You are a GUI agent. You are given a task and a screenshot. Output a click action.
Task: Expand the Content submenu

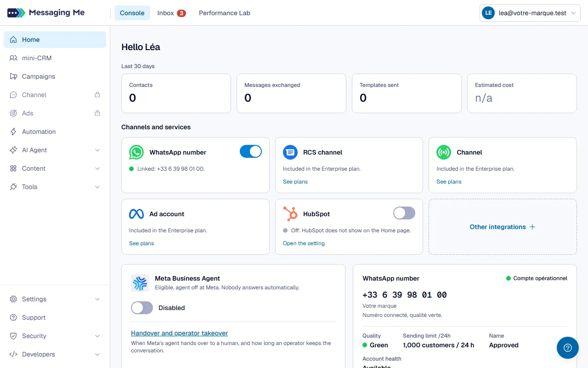coord(97,168)
